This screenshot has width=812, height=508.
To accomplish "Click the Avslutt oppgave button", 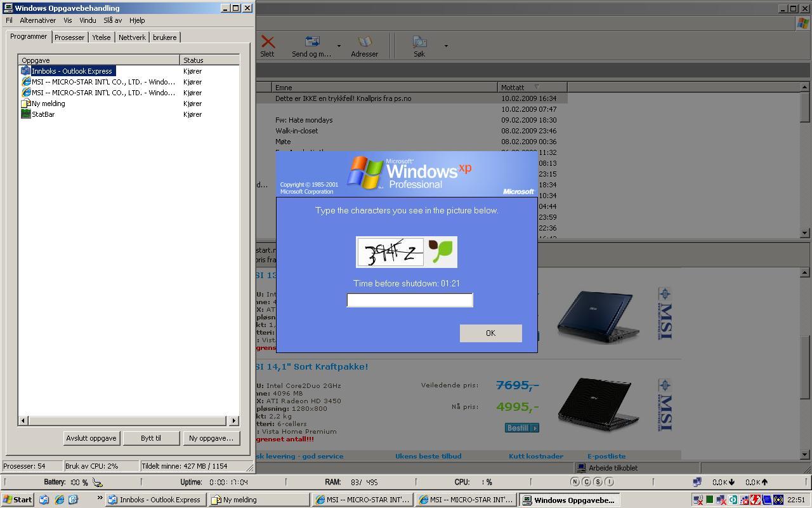I will tap(91, 438).
